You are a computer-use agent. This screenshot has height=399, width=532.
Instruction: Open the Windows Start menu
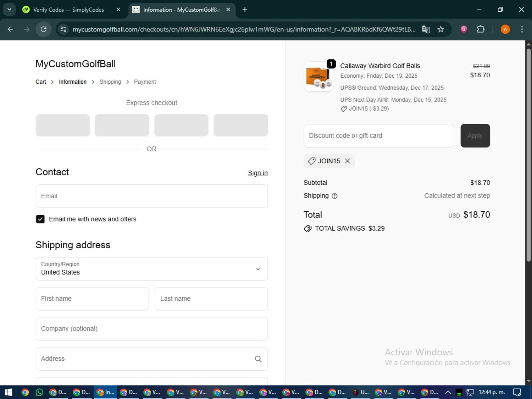click(x=8, y=392)
